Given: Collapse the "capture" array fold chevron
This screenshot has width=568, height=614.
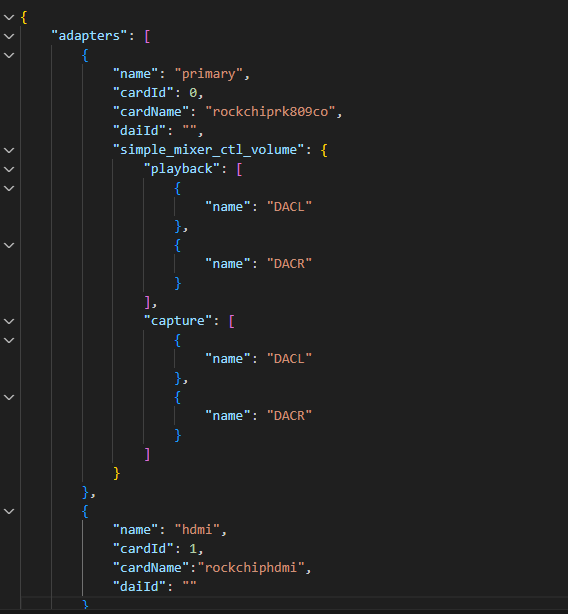Looking at the screenshot, I should (x=9, y=321).
